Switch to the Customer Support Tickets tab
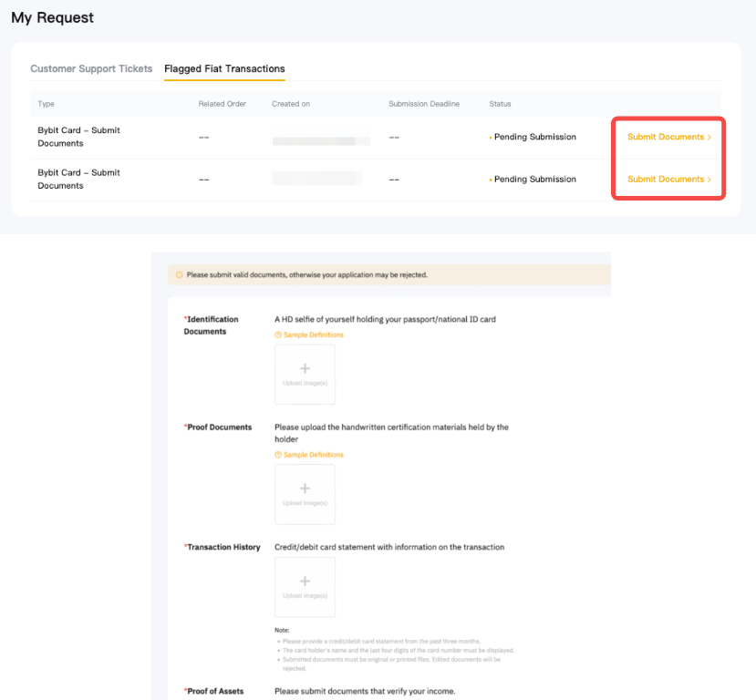The image size is (756, 700). click(x=91, y=68)
